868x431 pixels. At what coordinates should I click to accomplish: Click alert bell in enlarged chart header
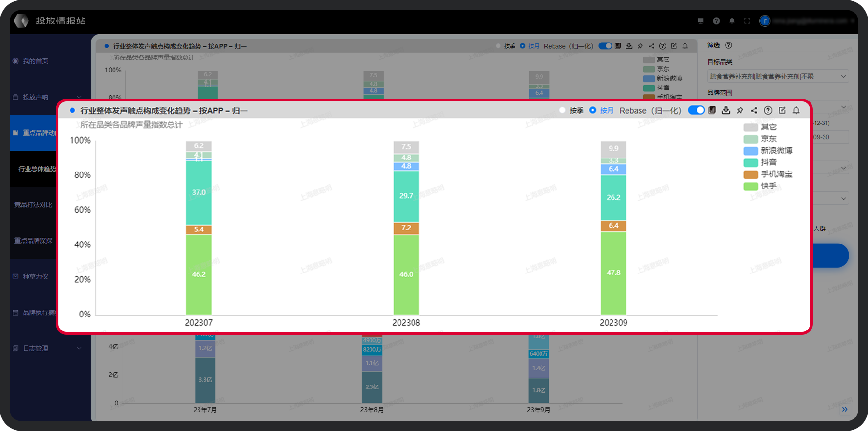click(796, 110)
